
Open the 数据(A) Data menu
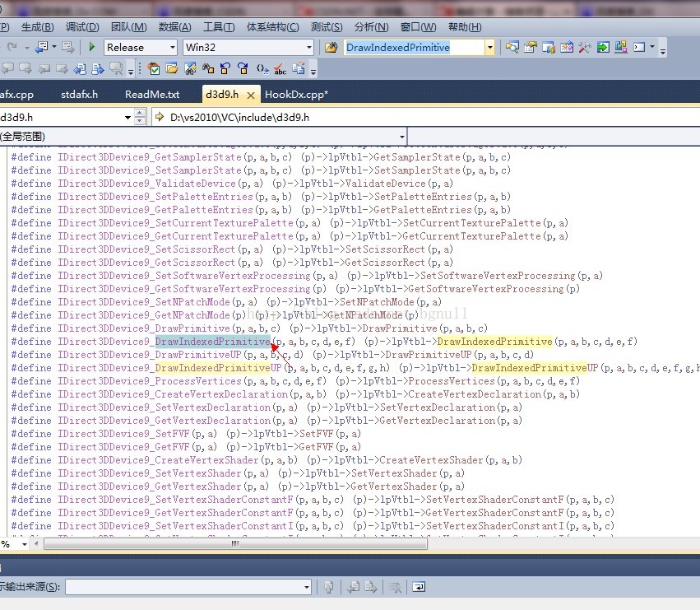pos(174,27)
